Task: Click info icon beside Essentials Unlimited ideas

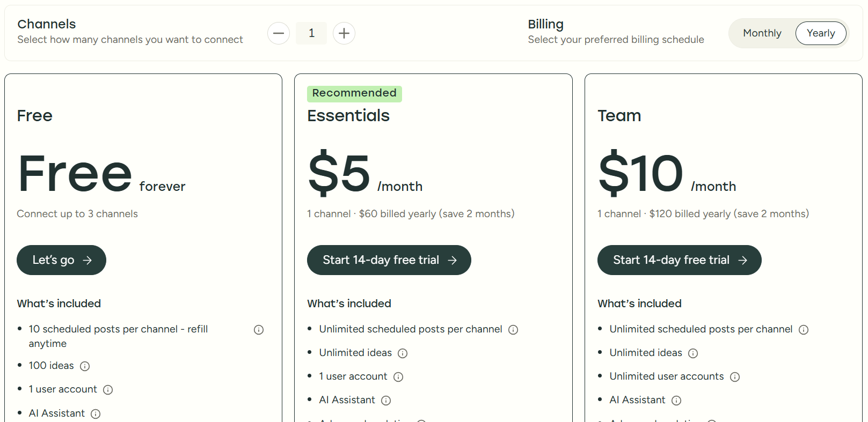Action: 403,353
